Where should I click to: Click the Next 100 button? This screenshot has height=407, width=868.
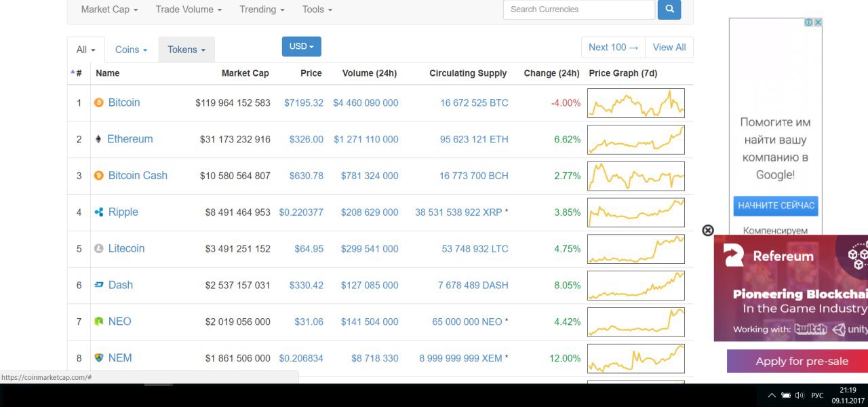pyautogui.click(x=614, y=47)
